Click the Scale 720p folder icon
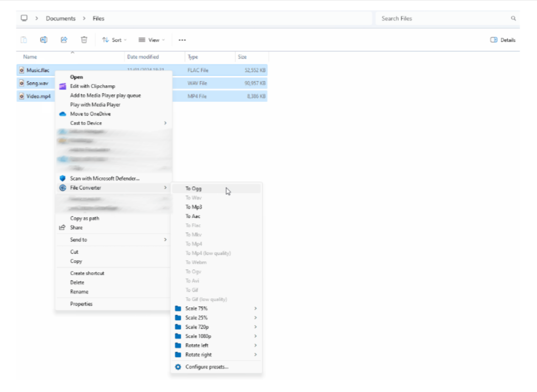 point(178,327)
